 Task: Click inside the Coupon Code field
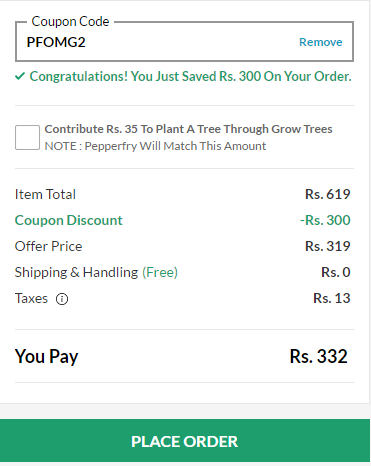(184, 42)
